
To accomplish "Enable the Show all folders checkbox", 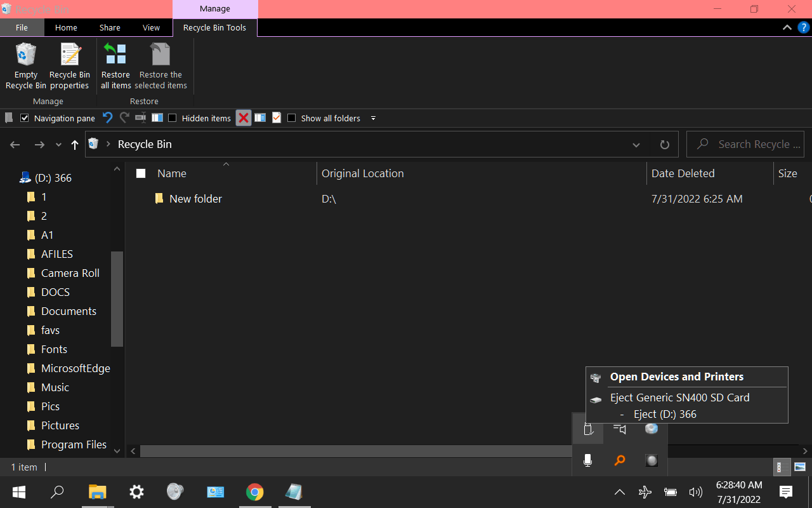I will pyautogui.click(x=291, y=118).
